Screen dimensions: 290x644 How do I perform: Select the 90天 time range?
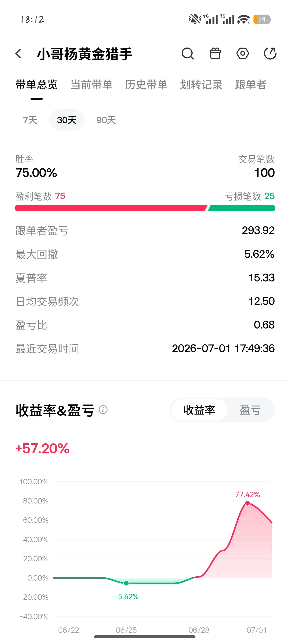pos(106,120)
